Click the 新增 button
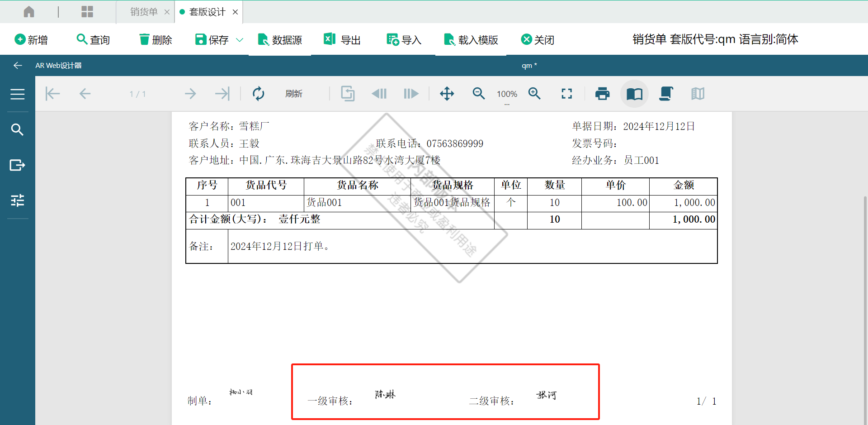 coord(31,40)
